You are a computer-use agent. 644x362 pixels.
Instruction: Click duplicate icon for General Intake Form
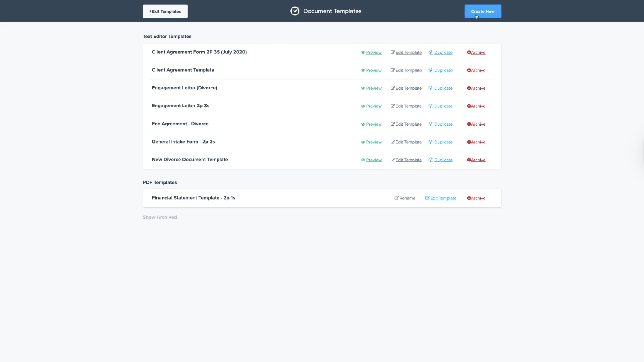[x=431, y=142]
